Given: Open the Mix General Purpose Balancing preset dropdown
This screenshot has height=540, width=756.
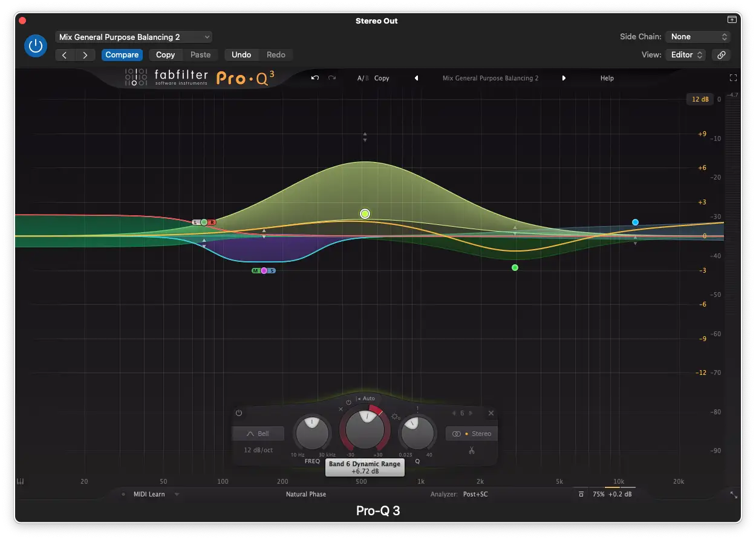Looking at the screenshot, I should click(134, 37).
